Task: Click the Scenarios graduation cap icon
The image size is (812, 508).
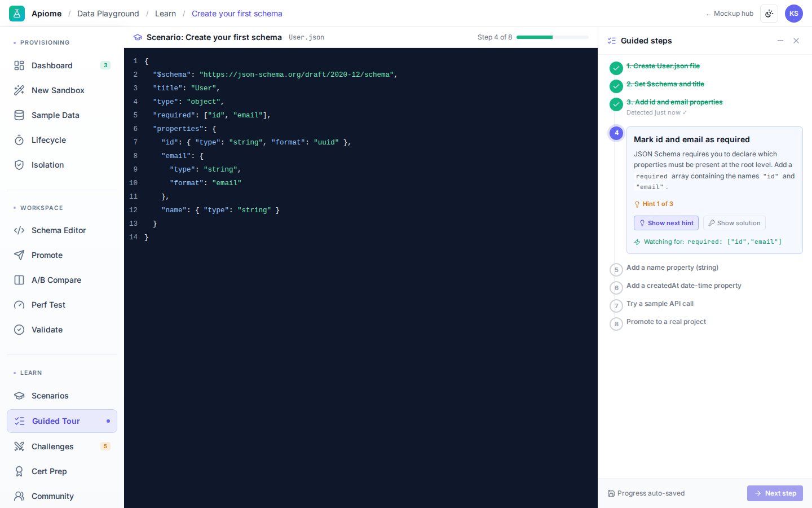Action: click(19, 396)
